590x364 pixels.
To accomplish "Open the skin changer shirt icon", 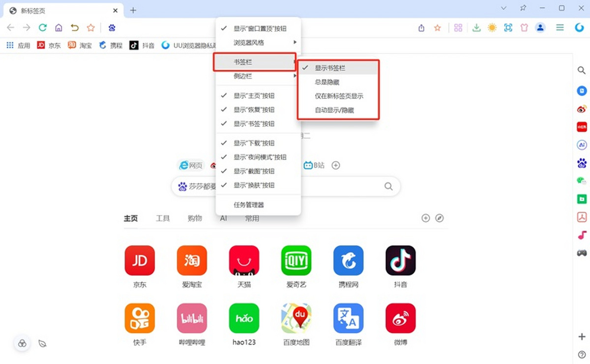I will point(524,28).
